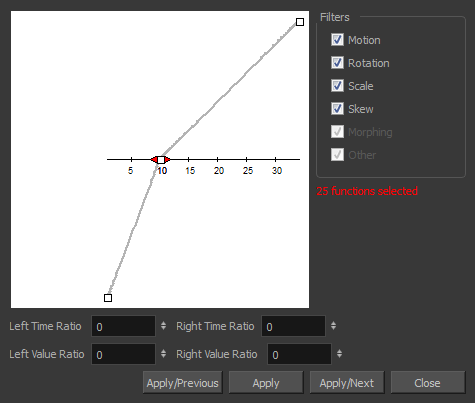The width and height of the screenshot is (475, 403).
Task: Click the Right Time Ratio input field
Action: pyautogui.click(x=293, y=326)
